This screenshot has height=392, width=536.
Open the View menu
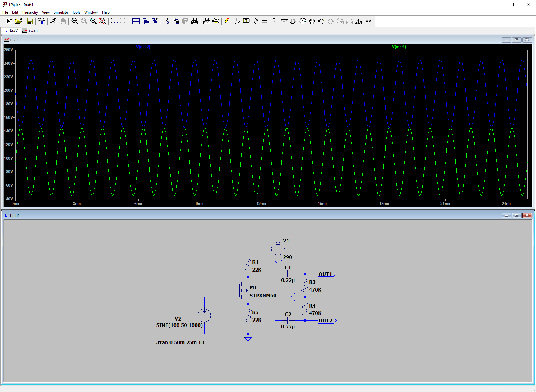point(46,12)
